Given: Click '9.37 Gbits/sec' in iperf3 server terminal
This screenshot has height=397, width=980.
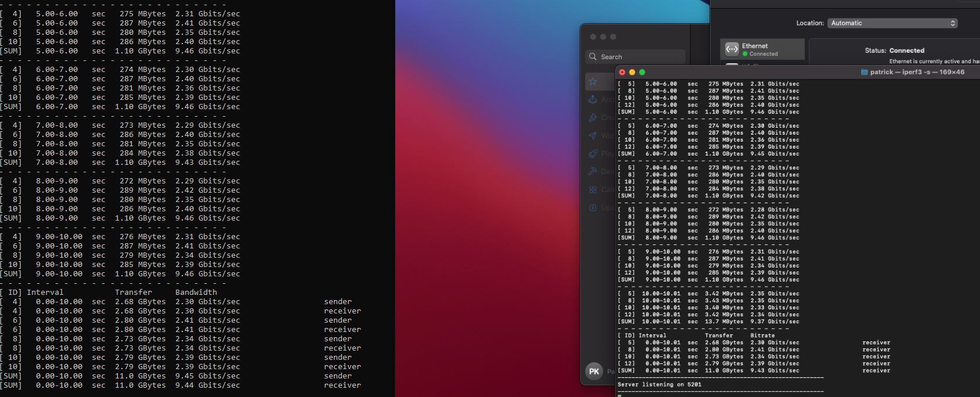Looking at the screenshot, I should (774, 322).
